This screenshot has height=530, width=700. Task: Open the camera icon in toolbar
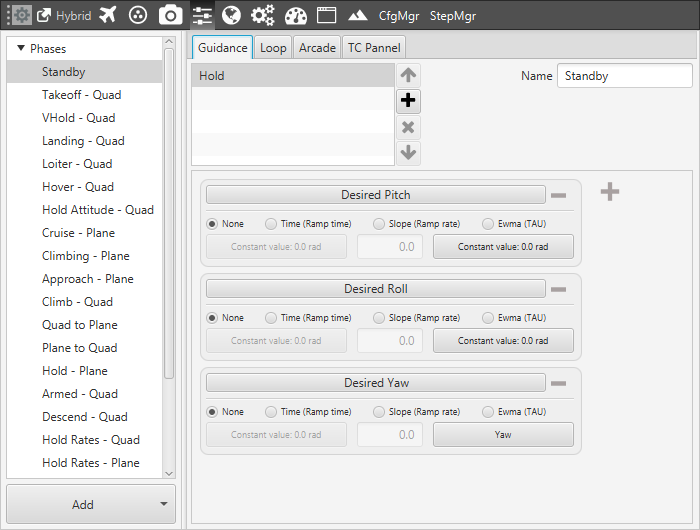point(171,16)
